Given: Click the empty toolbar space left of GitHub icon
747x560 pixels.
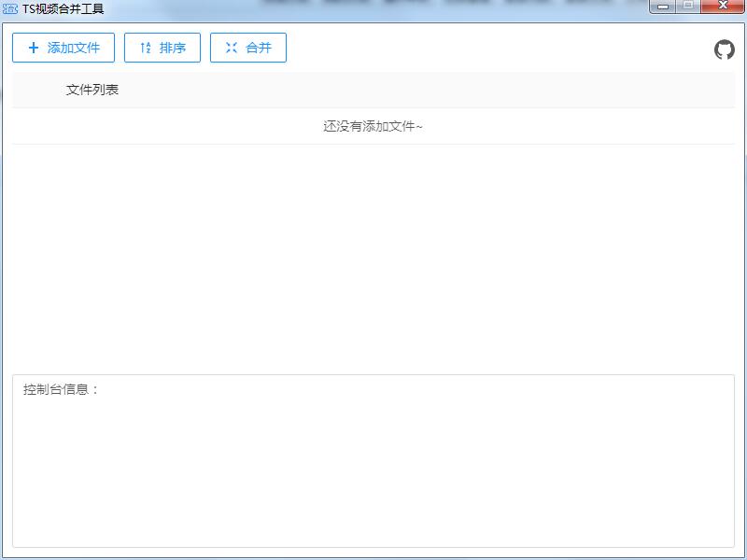Looking at the screenshot, I should [495, 48].
